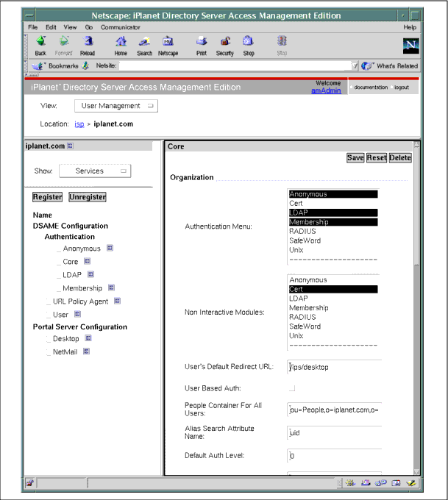Open properties icon next to User service

click(77, 314)
